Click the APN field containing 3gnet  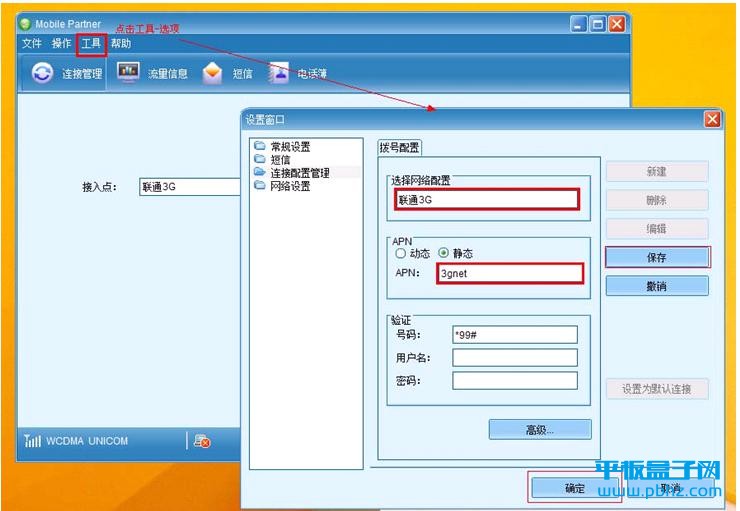(x=510, y=274)
